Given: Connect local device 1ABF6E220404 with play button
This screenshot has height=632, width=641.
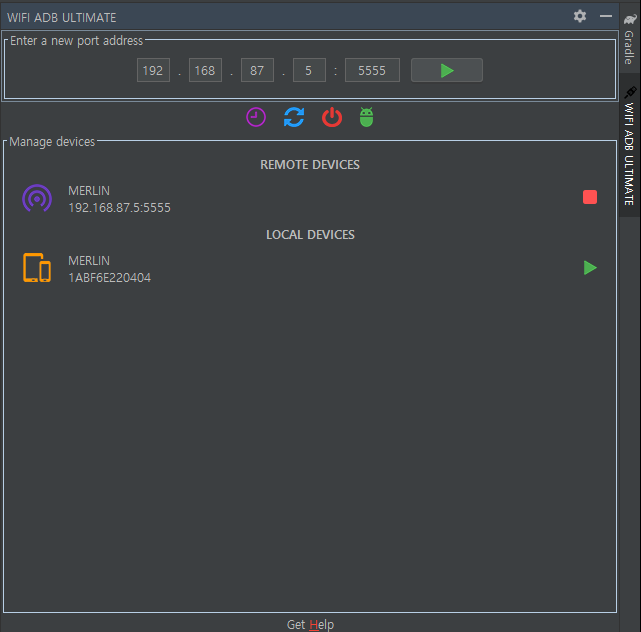Looking at the screenshot, I should point(590,268).
